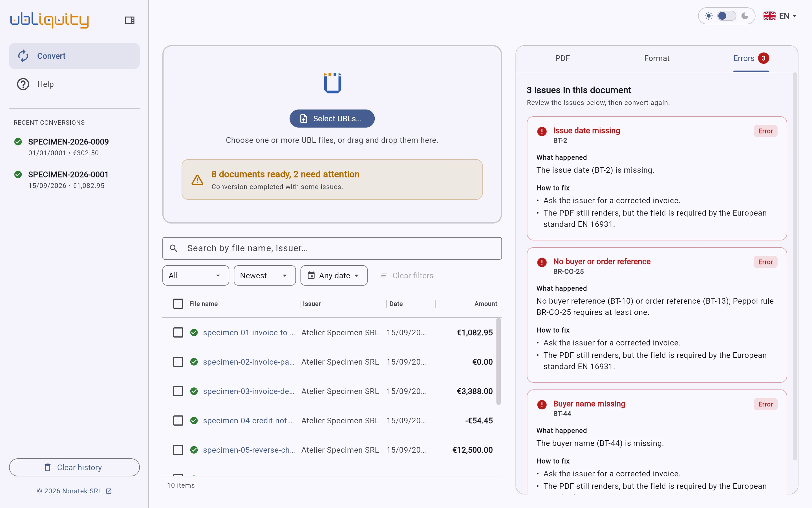Viewport: 812px width, 508px height.
Task: Check the box for specimen-05-reverse-ch
Action: click(x=178, y=450)
